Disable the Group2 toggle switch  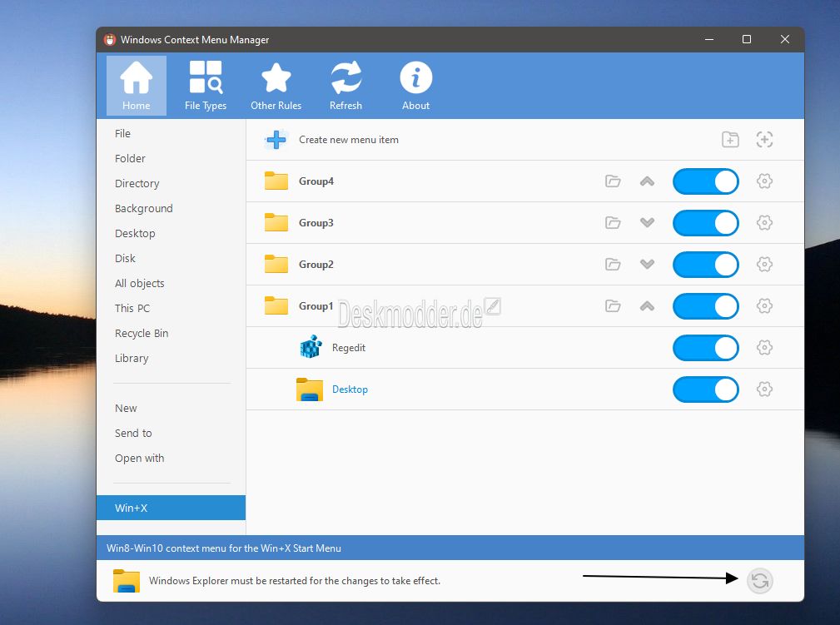(x=705, y=265)
